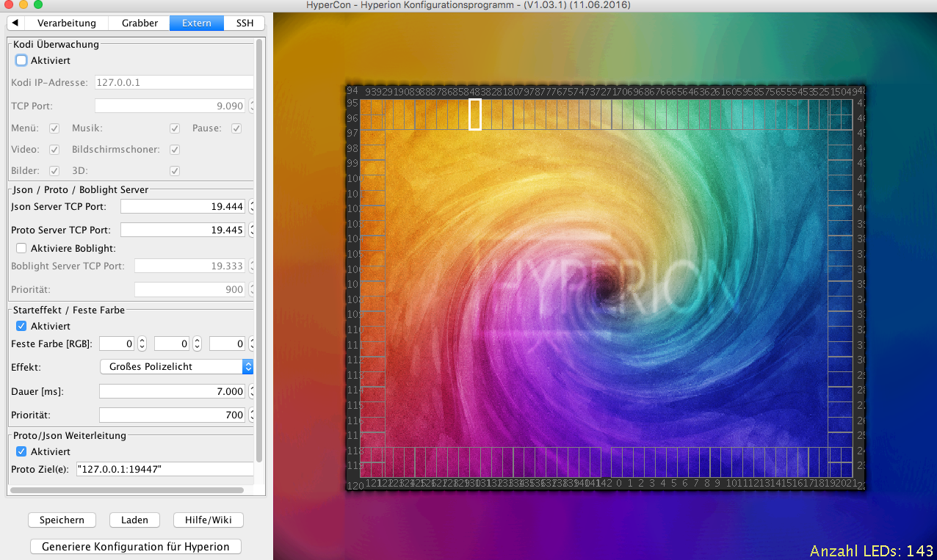
Task: Click Generiere Konfiguration für Hyperion button
Action: coord(136,547)
